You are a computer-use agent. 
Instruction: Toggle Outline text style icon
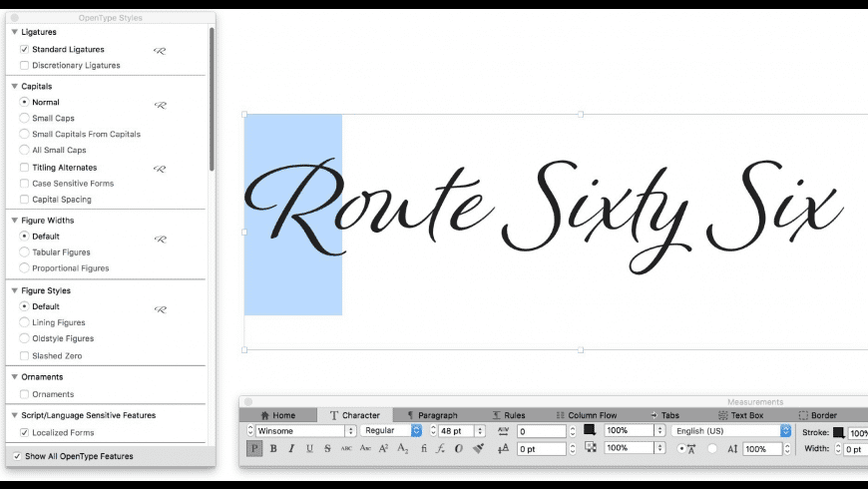click(x=458, y=448)
